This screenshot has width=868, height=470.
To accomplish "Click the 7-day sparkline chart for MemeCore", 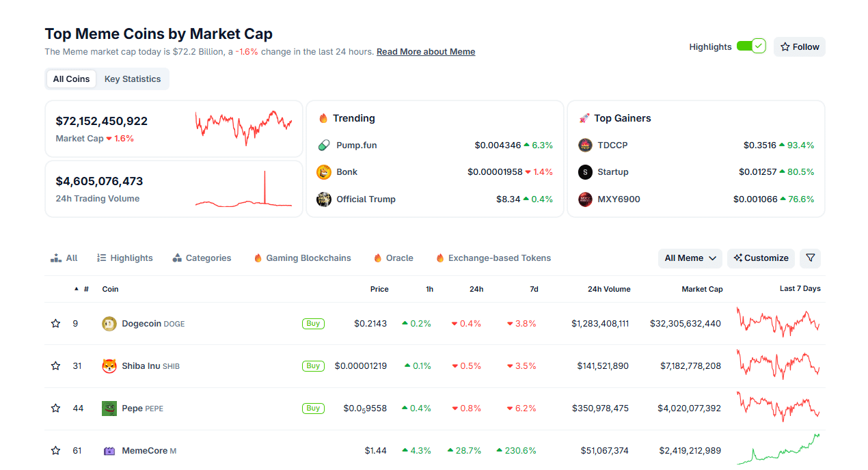I will tap(778, 450).
